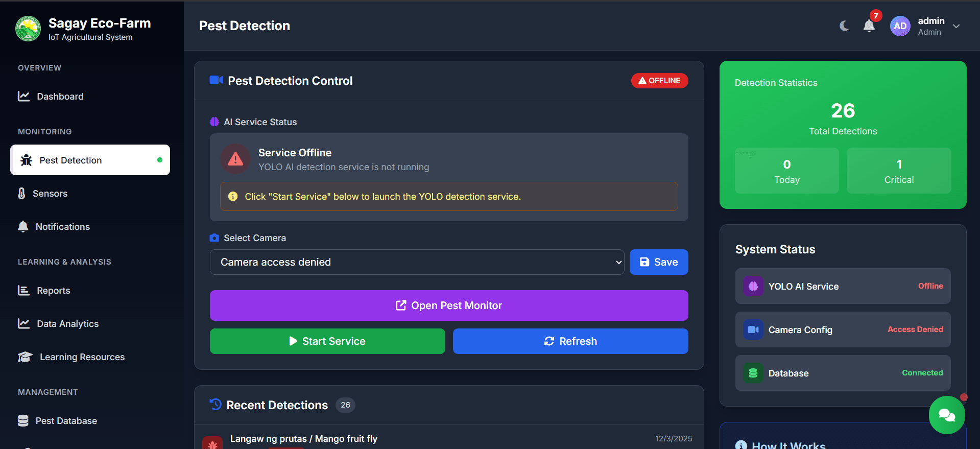Select Pest Detection sidebar item
The image size is (980, 449).
tap(90, 160)
